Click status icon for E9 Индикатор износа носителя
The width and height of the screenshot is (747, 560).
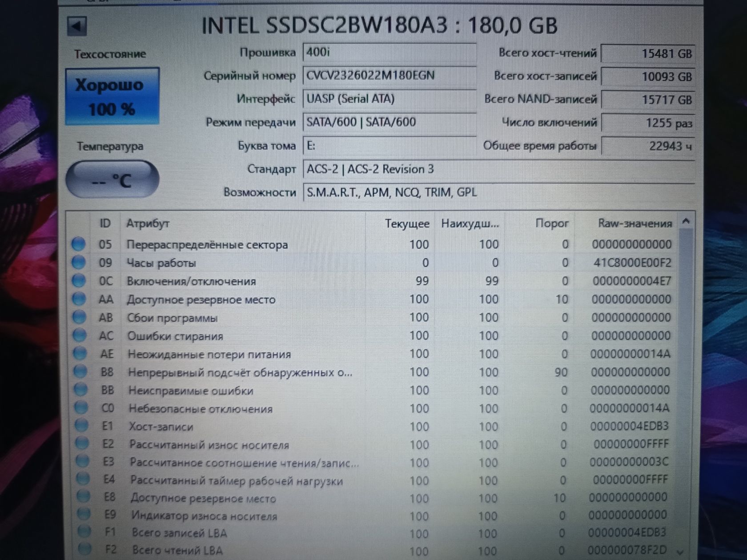click(84, 514)
